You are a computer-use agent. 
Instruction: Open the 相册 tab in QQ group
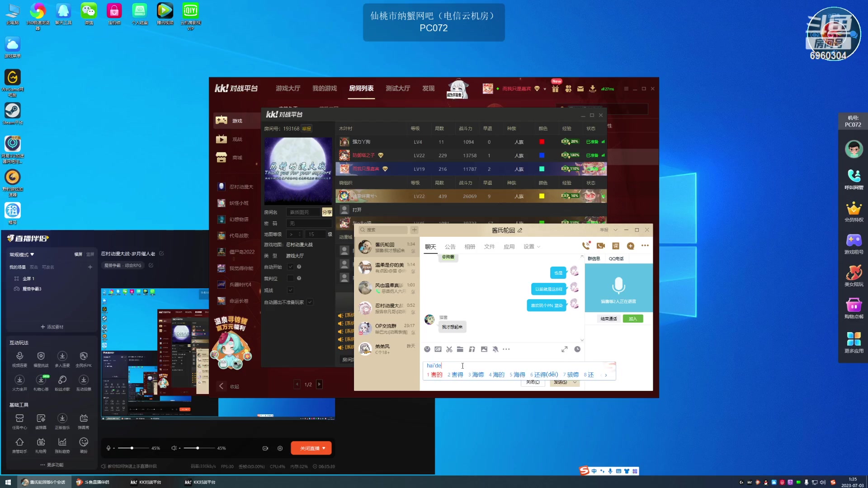[470, 247]
